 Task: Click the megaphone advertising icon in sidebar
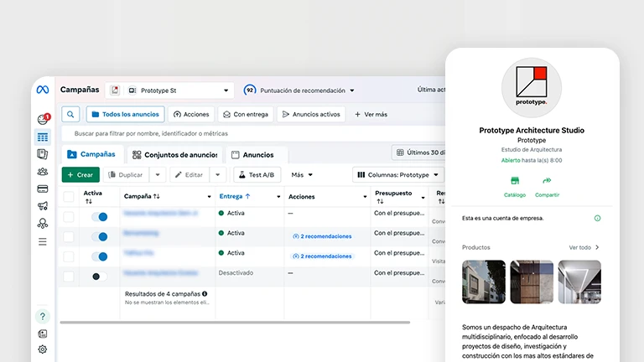click(x=43, y=206)
